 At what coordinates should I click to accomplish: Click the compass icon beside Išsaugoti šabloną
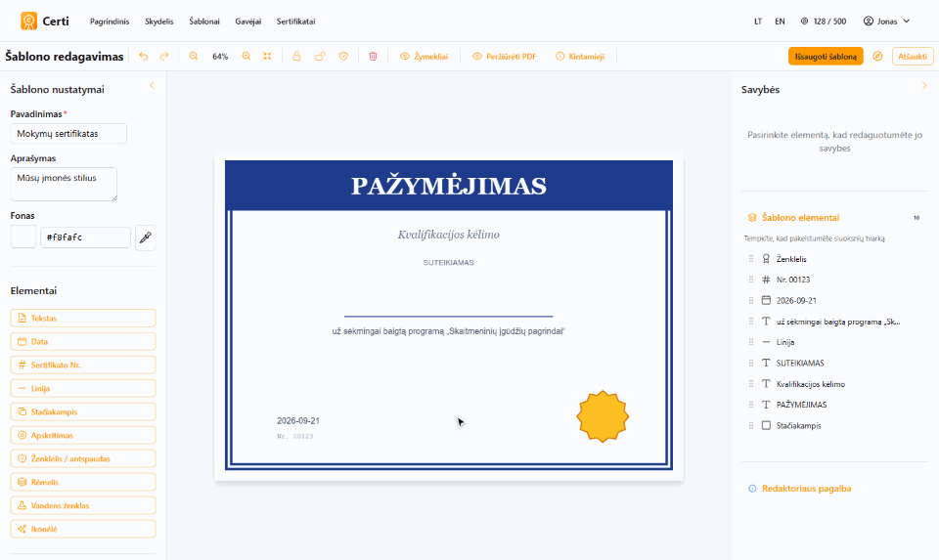[x=877, y=57]
